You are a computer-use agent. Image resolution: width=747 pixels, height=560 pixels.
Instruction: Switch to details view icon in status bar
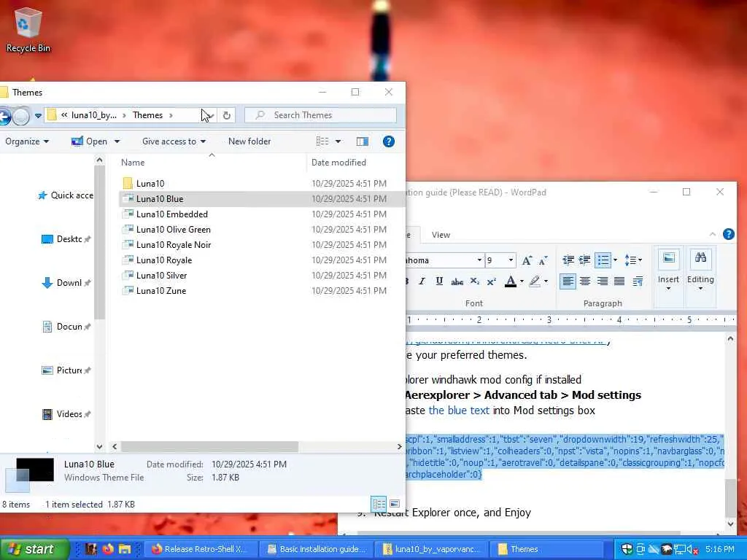pyautogui.click(x=379, y=504)
